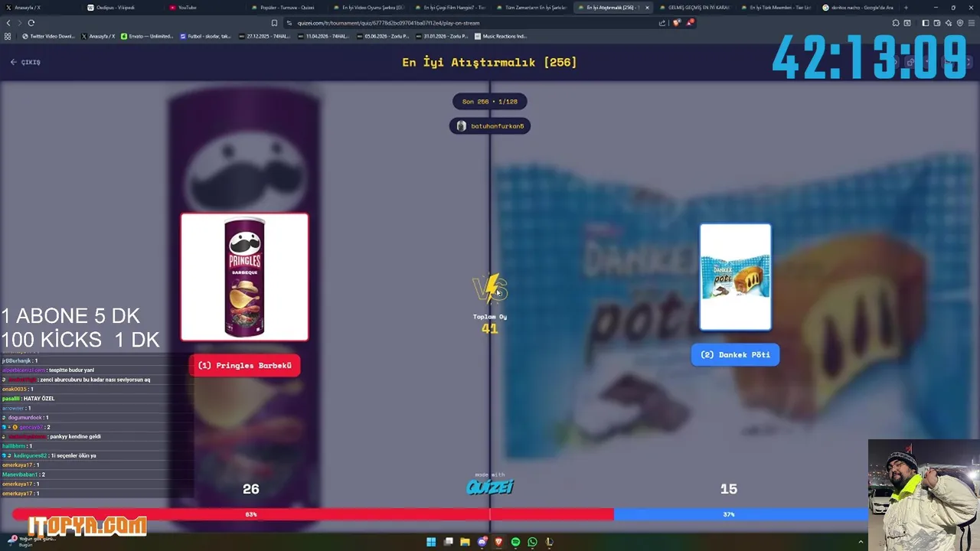Toggle the browser sidebar panel
This screenshot has height=551, width=980.
click(925, 23)
